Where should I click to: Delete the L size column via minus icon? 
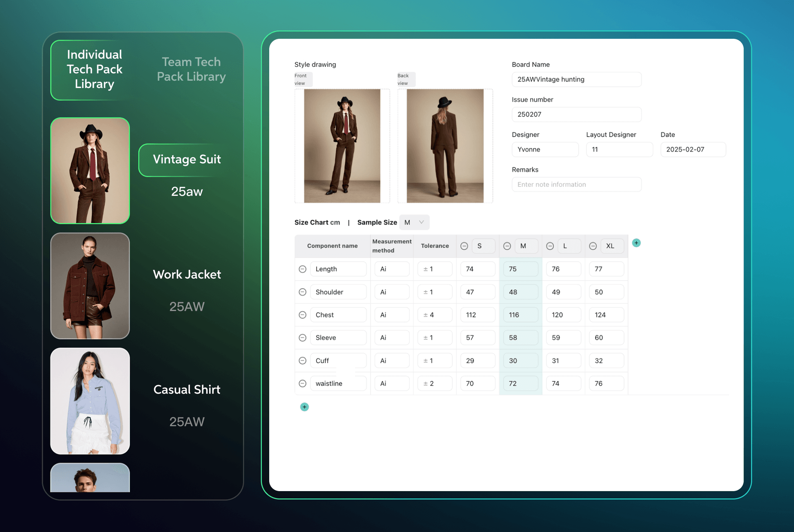pyautogui.click(x=550, y=246)
